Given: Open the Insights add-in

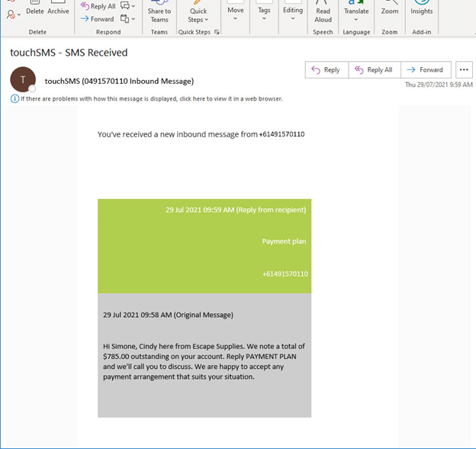Looking at the screenshot, I should click(x=421, y=11).
